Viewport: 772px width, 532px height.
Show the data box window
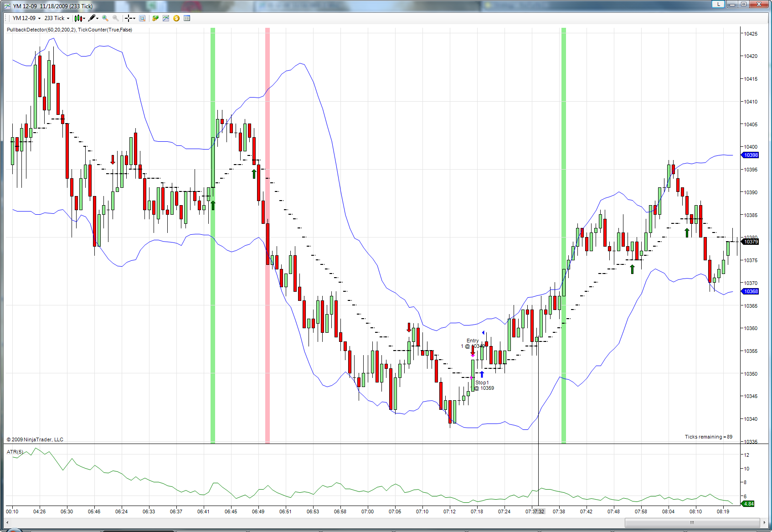tap(142, 18)
